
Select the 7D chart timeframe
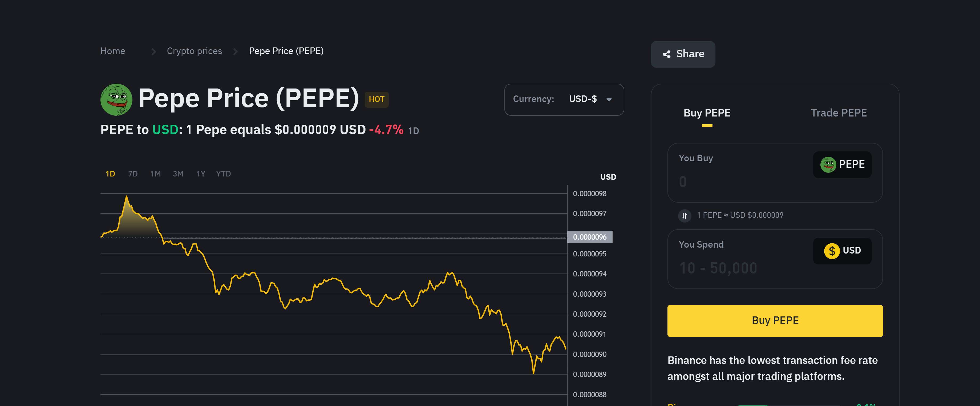click(x=133, y=174)
